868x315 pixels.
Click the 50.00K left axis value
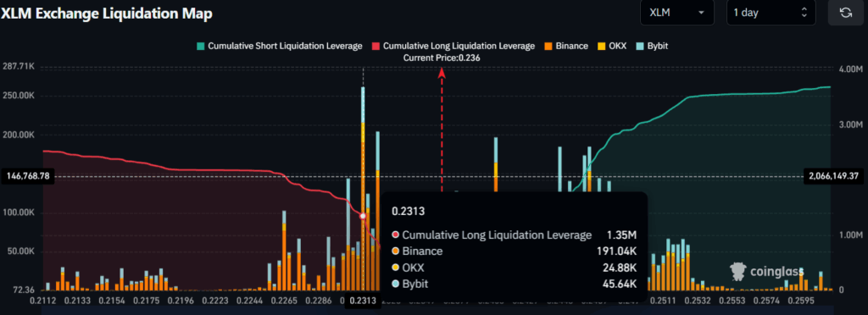(x=21, y=251)
